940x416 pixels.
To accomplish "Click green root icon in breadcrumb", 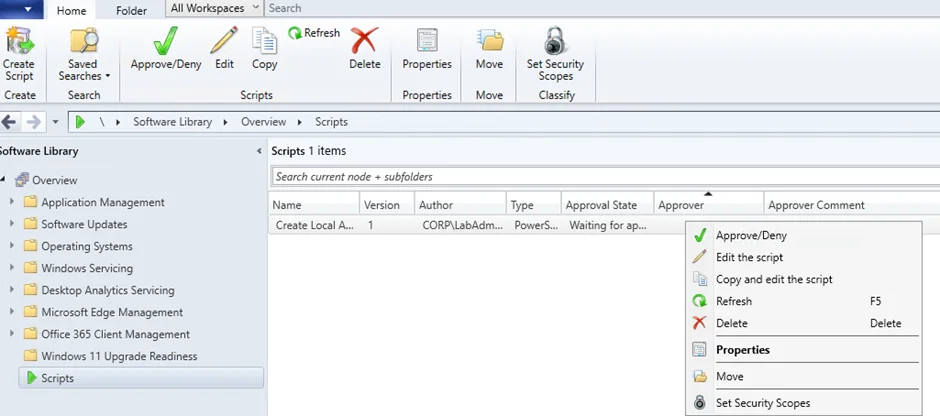I will click(x=80, y=122).
